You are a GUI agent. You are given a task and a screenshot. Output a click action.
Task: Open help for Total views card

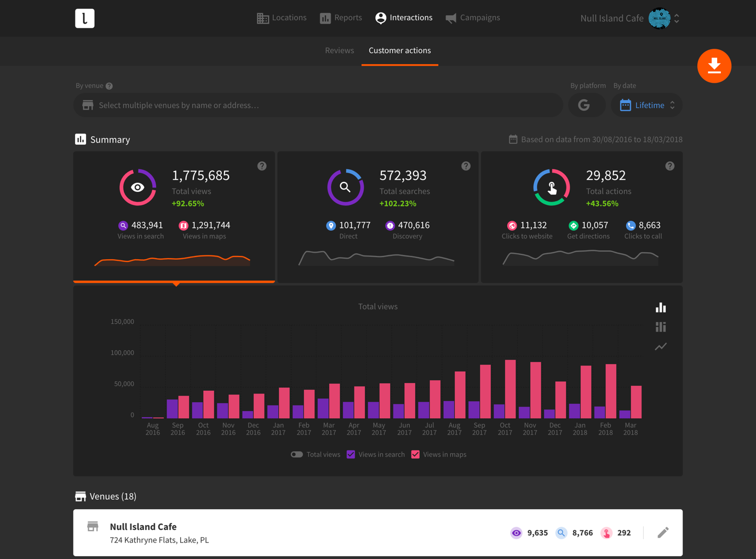[x=262, y=166]
